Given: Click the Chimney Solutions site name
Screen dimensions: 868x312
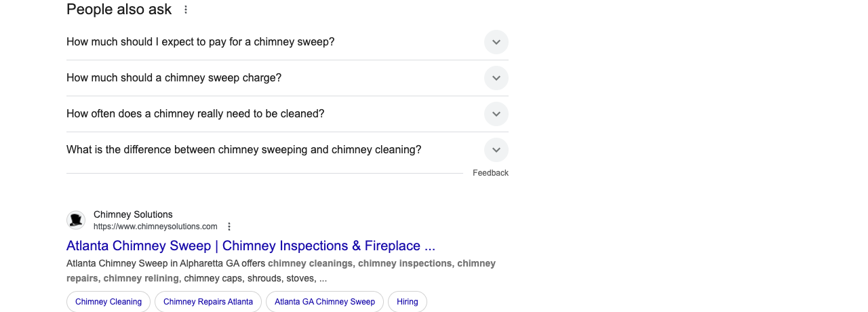Looking at the screenshot, I should (133, 214).
